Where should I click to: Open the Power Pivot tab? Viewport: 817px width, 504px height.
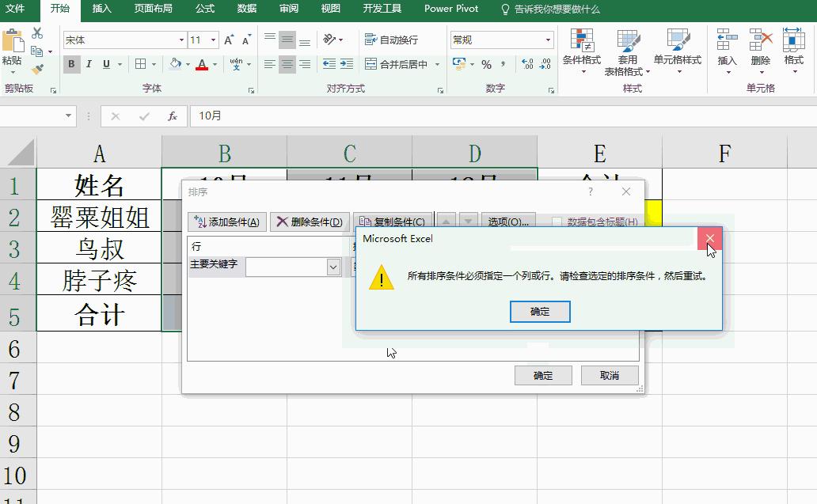(x=450, y=9)
